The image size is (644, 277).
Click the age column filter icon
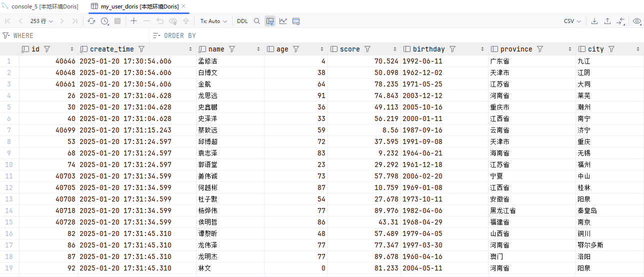pyautogui.click(x=296, y=49)
